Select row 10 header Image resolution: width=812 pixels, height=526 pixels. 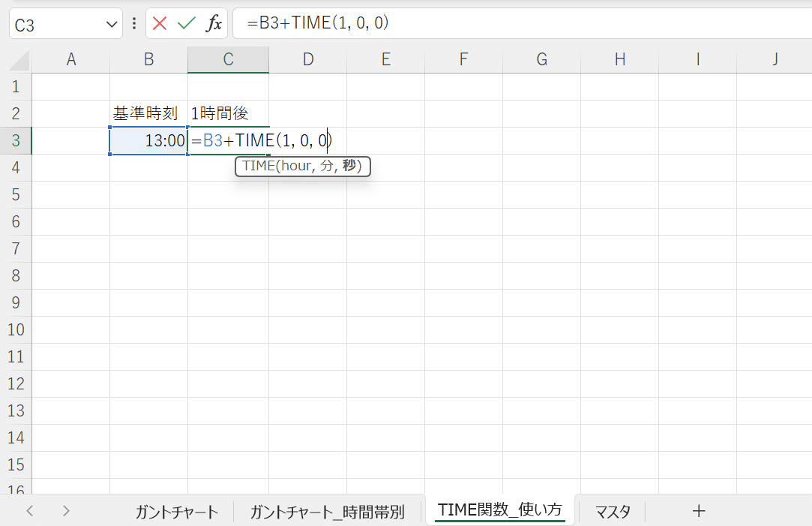pyautogui.click(x=16, y=329)
